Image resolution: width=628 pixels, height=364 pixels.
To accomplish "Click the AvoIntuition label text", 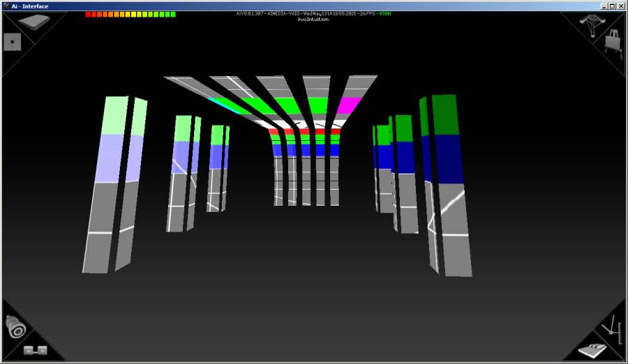I will coord(313,20).
